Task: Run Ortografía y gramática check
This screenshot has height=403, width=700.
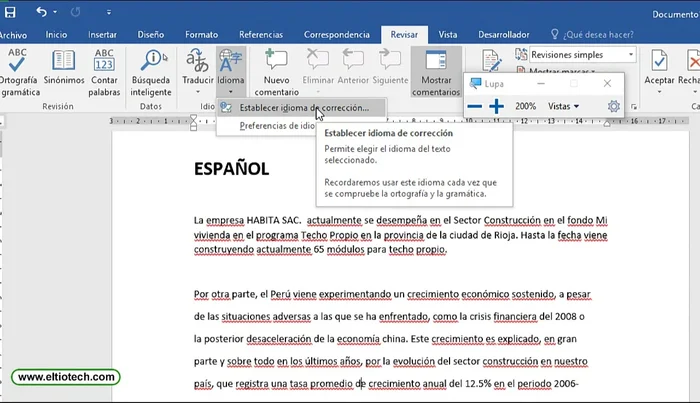Action: pyautogui.click(x=18, y=72)
